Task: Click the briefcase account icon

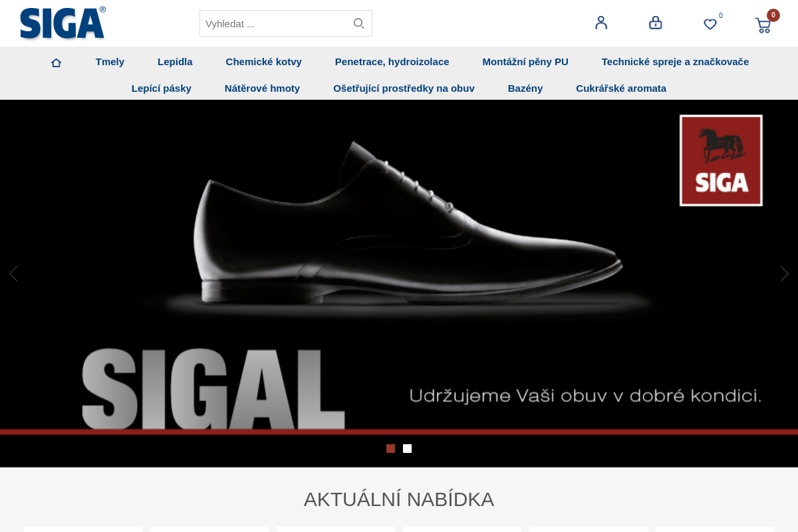Action: point(655,22)
